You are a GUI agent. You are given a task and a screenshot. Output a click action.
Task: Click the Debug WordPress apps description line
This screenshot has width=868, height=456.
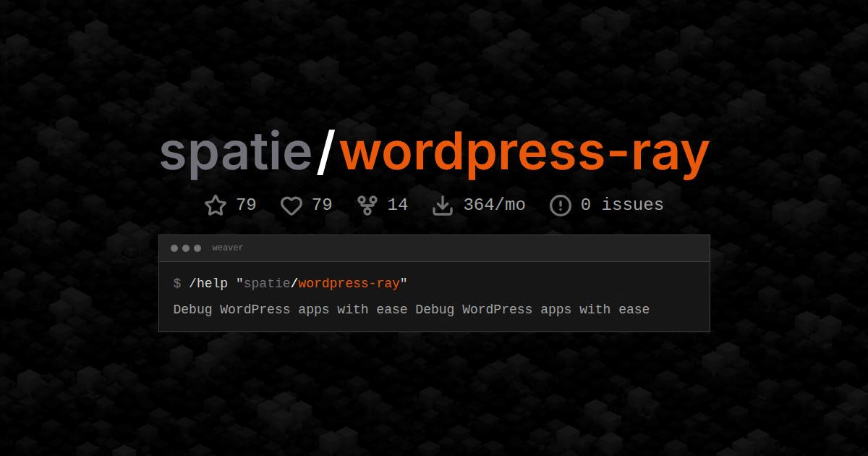coord(411,309)
